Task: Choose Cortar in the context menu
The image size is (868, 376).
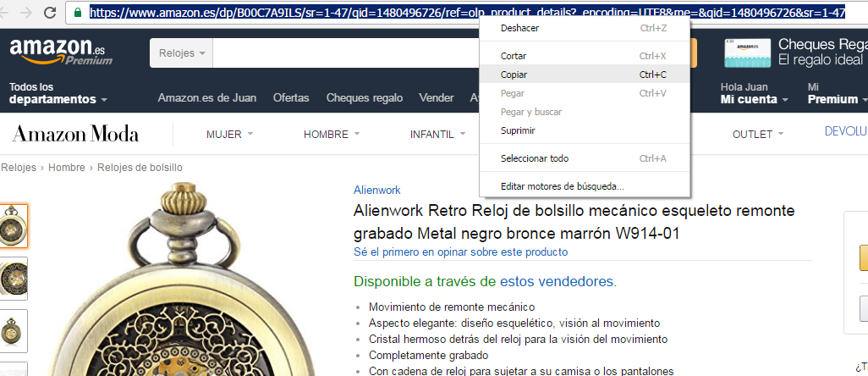Action: point(585,56)
